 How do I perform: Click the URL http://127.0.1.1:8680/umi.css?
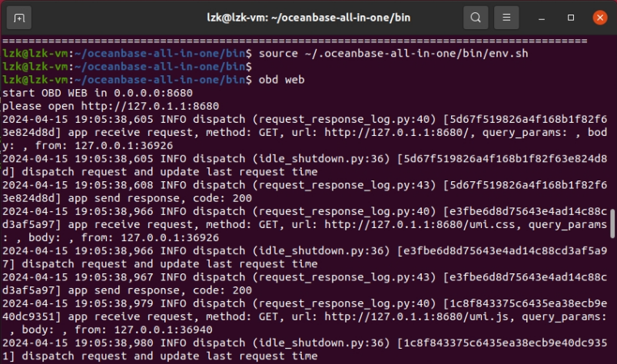[420, 224]
